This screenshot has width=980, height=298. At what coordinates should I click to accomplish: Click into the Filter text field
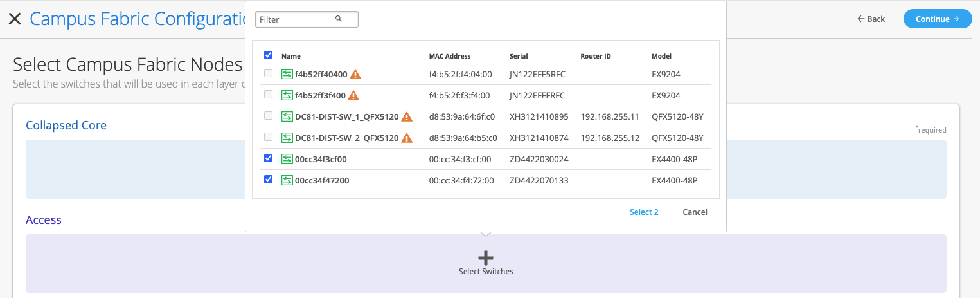296,19
